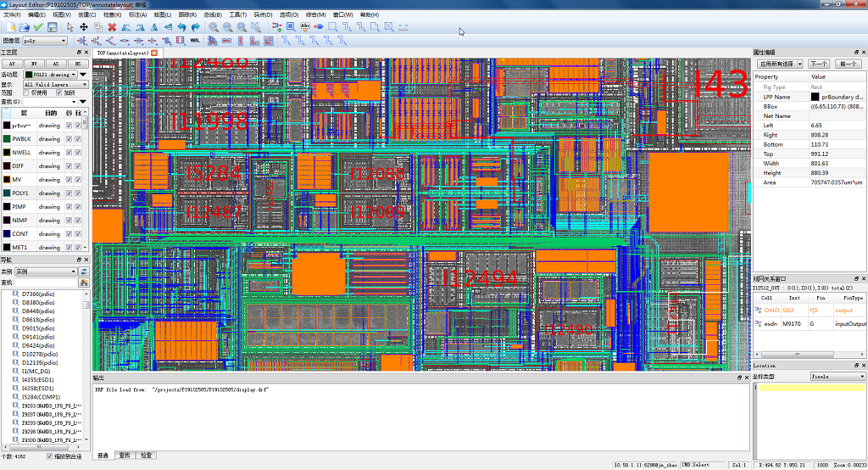Screen dimensions: 868x470
Task: Toggle first checkbox in DIFF layer row
Action: (70, 166)
